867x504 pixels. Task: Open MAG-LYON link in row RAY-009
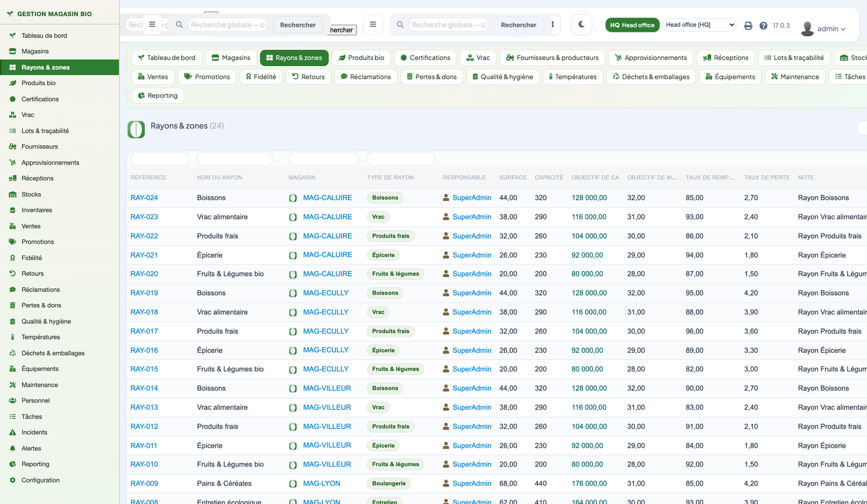(x=322, y=484)
